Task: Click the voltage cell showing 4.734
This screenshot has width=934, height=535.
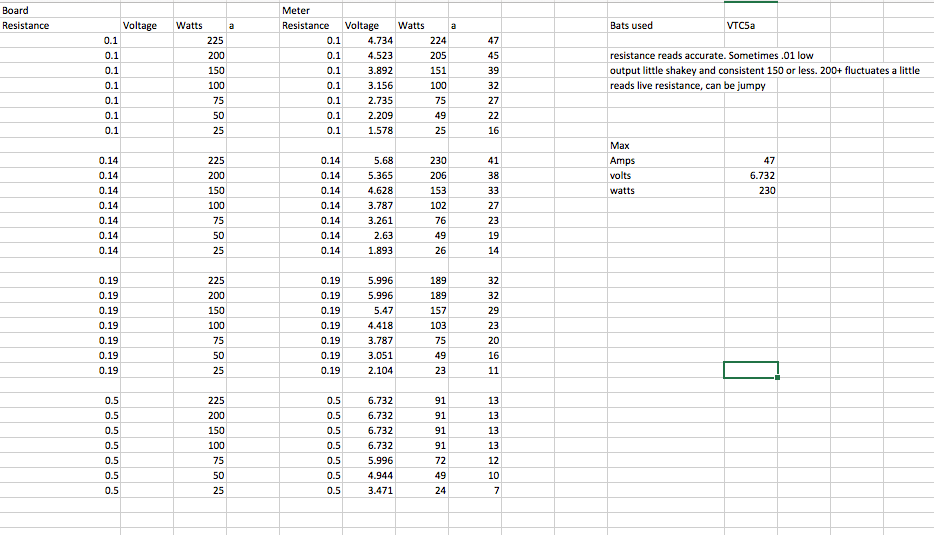Action: (x=367, y=41)
